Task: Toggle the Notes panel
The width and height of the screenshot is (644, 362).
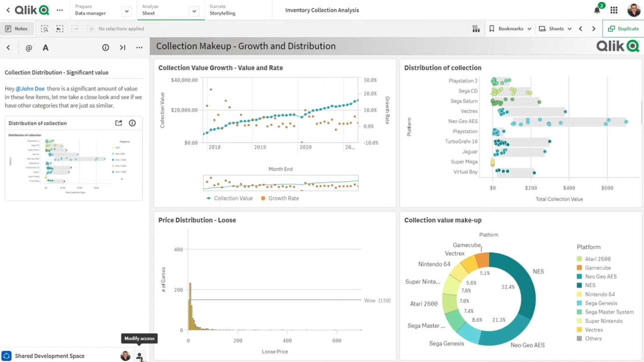Action: click(16, 29)
